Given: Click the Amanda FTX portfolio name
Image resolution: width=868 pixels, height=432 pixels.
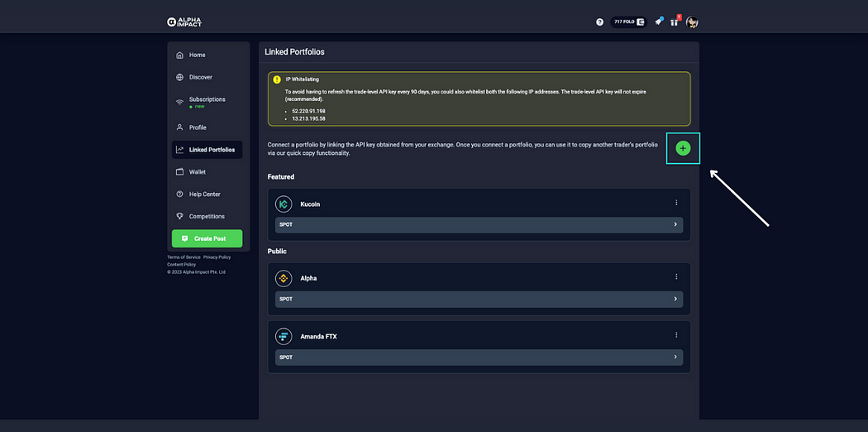Looking at the screenshot, I should 318,337.
